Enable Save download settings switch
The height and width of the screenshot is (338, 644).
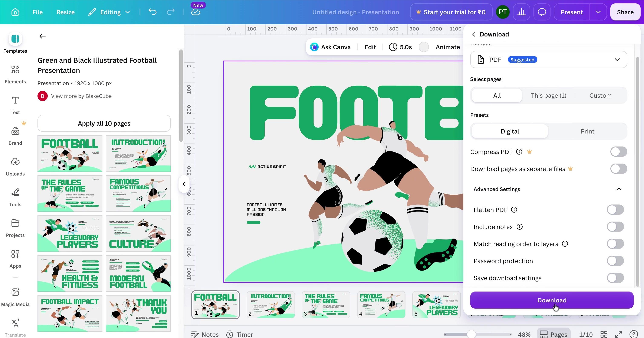(615, 278)
